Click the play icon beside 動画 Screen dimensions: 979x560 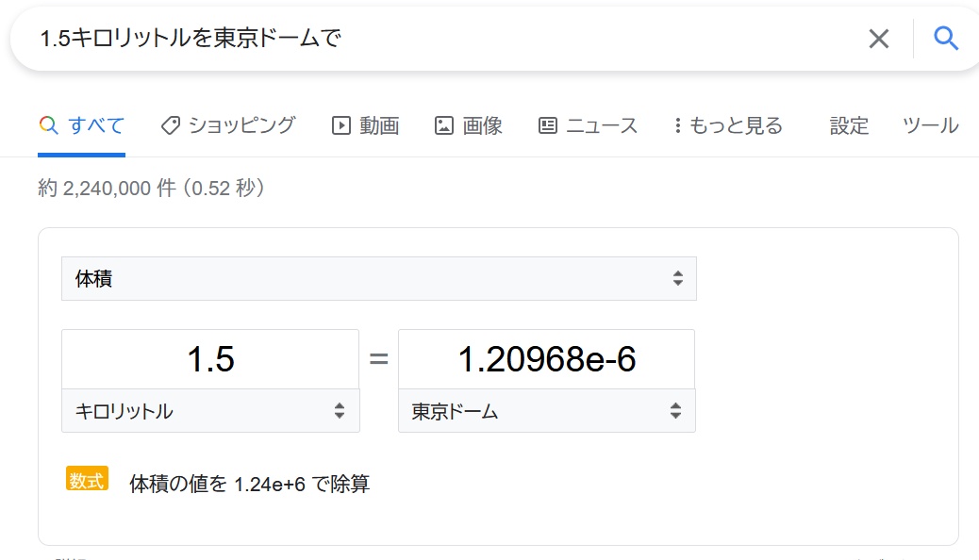coord(340,125)
